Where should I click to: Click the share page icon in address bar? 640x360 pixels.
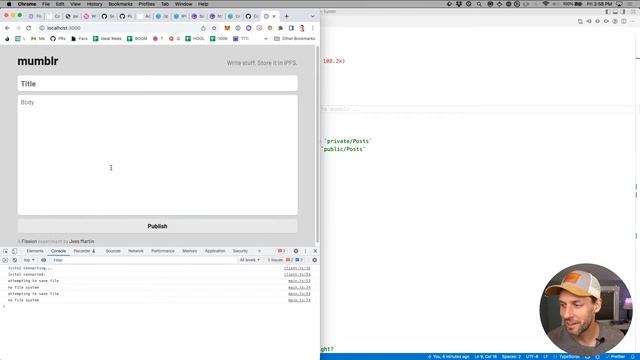203,28
